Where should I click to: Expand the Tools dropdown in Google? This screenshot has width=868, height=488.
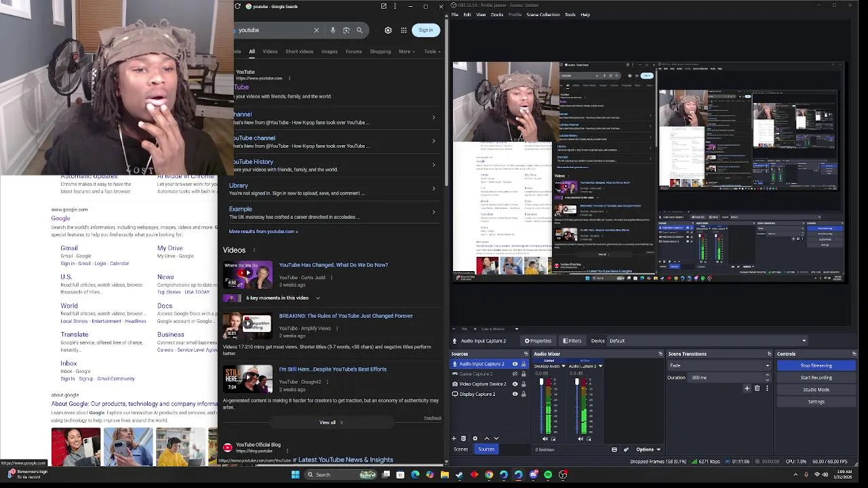click(432, 52)
